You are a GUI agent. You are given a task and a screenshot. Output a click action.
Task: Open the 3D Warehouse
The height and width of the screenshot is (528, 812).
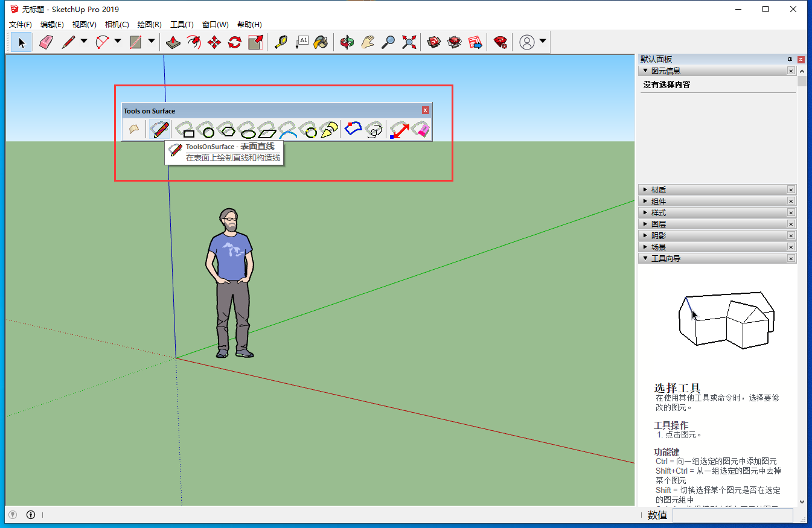(434, 42)
